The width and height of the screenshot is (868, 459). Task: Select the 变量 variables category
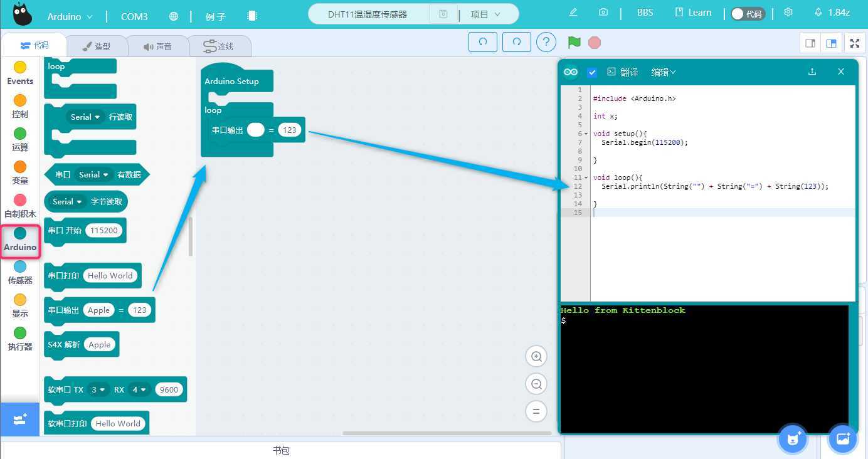(20, 173)
